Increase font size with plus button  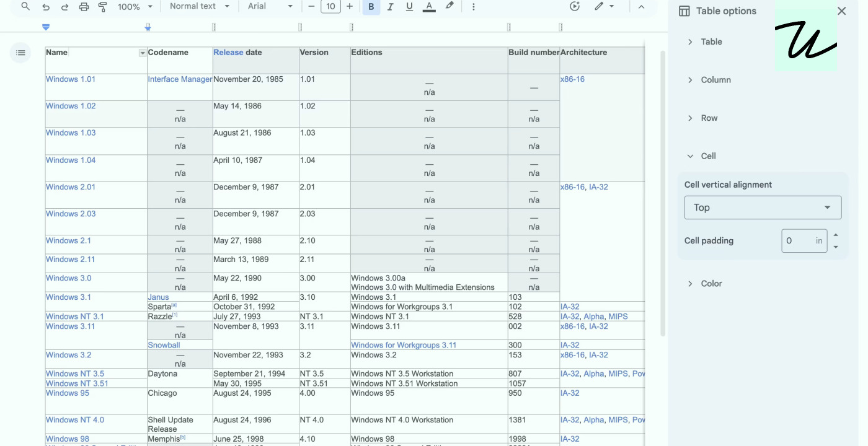click(350, 6)
